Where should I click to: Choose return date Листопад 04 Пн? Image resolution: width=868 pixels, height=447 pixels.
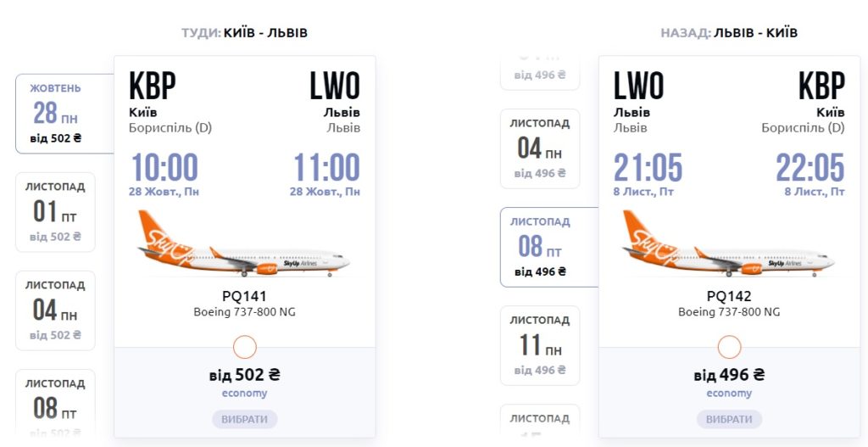[540, 148]
